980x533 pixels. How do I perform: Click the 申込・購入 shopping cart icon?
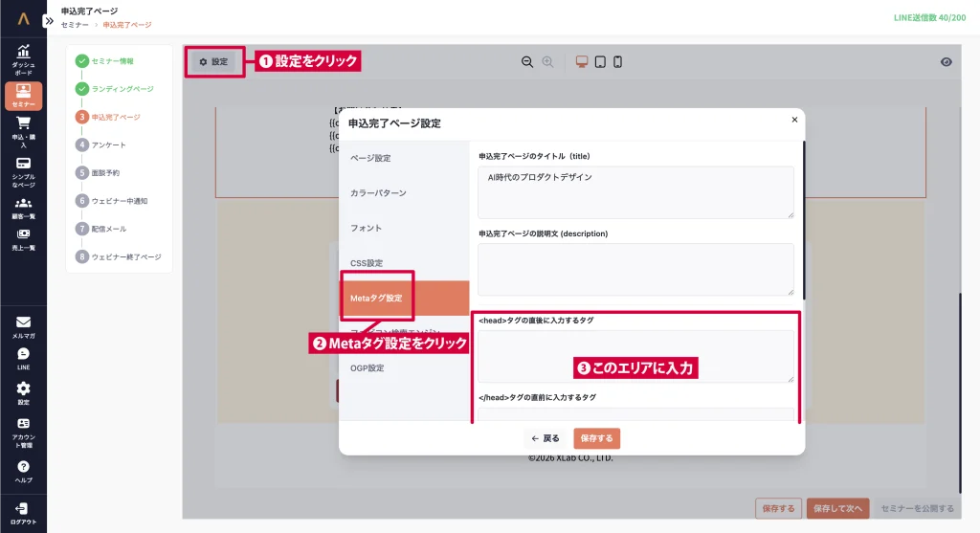click(23, 127)
